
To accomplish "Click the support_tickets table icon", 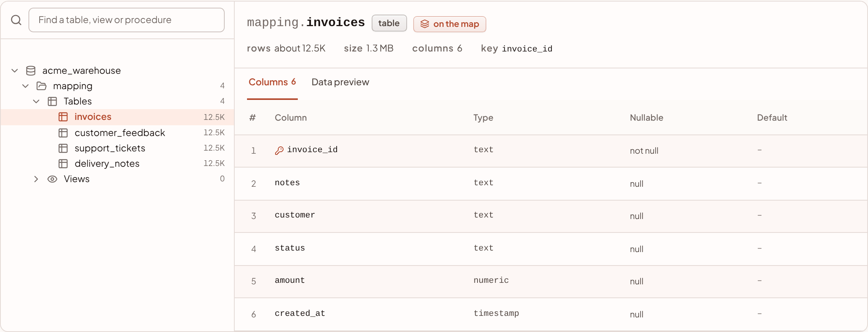I will coord(63,148).
